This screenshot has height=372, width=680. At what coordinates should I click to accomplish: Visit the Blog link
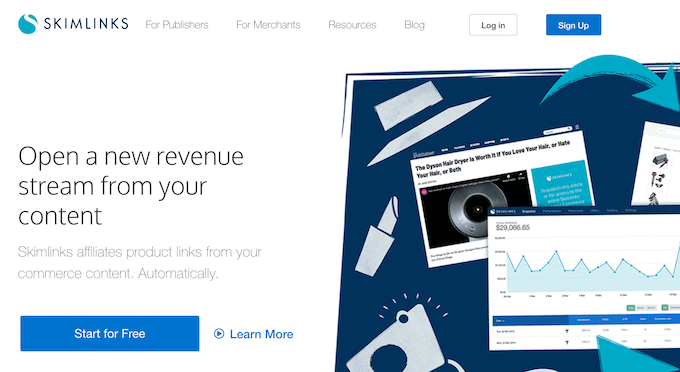[x=414, y=25]
